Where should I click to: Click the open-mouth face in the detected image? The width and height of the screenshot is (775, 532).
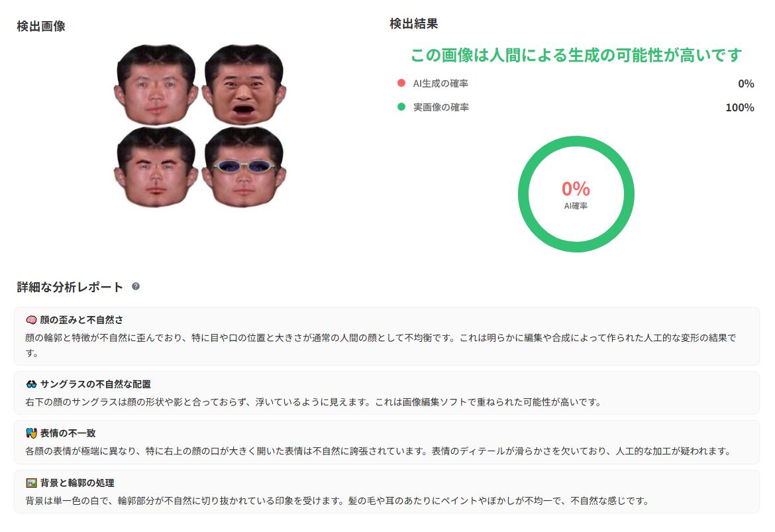coord(244,85)
